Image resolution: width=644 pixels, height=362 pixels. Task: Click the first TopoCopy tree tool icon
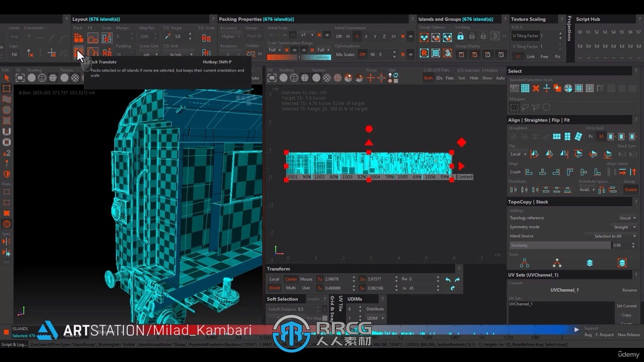[524, 263]
